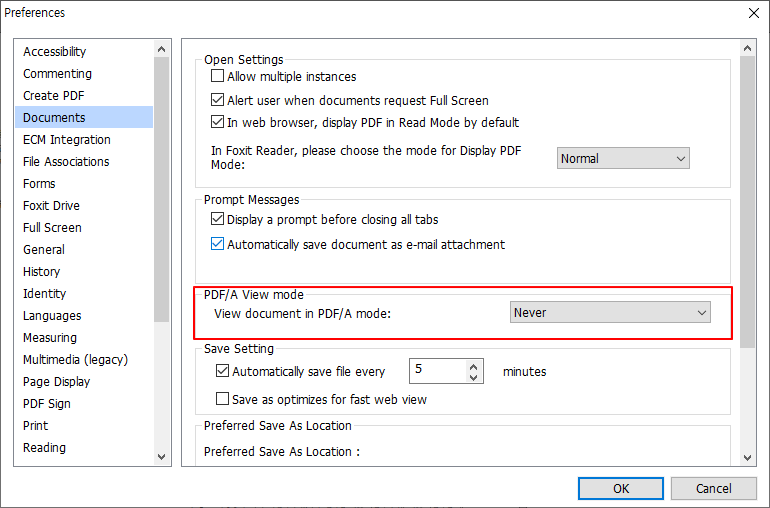Select the General category
The width and height of the screenshot is (770, 508).
click(84, 250)
